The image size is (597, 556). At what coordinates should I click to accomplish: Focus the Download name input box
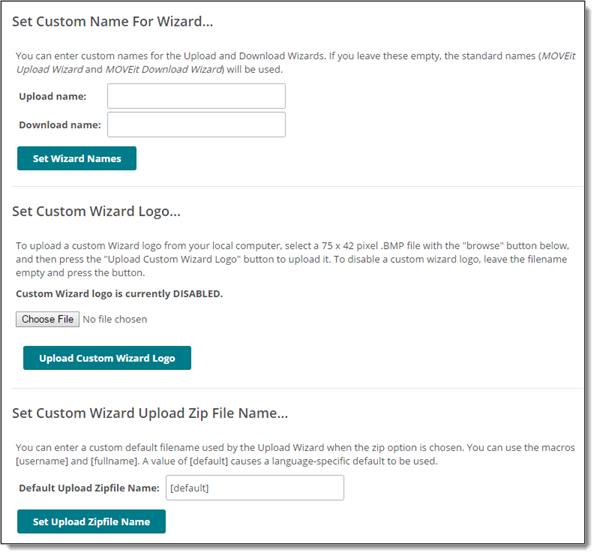coord(196,125)
